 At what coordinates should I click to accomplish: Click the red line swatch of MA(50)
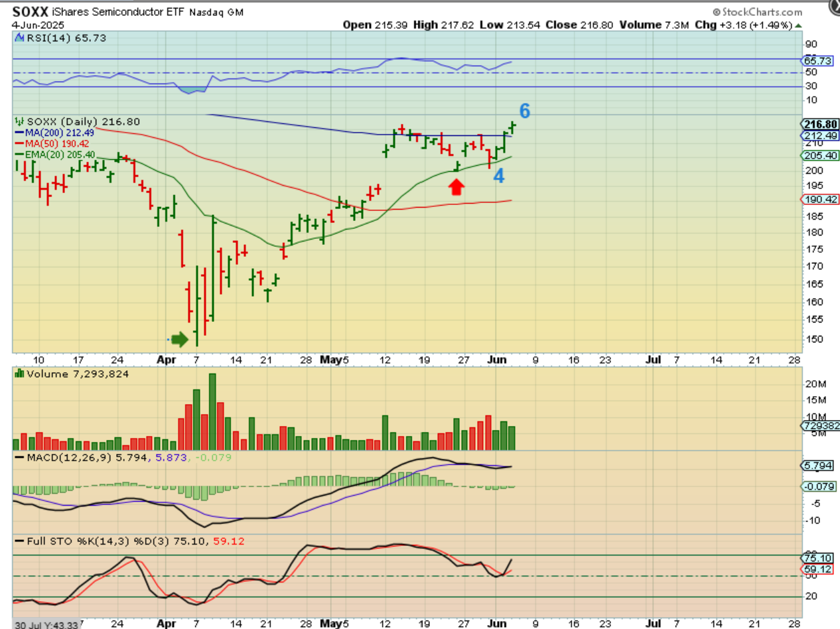pyautogui.click(x=19, y=143)
